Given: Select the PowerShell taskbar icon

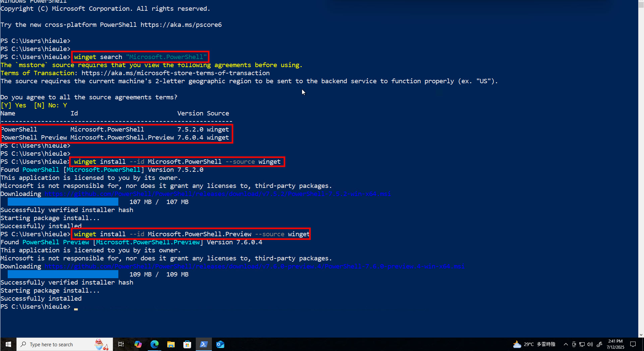Looking at the screenshot, I should (203, 344).
